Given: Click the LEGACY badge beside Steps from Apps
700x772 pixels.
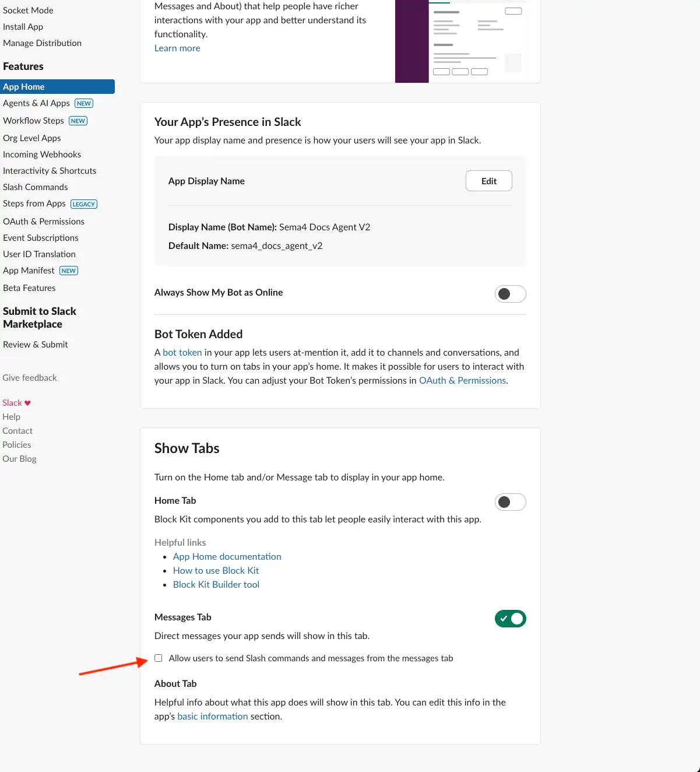Looking at the screenshot, I should tap(84, 204).
